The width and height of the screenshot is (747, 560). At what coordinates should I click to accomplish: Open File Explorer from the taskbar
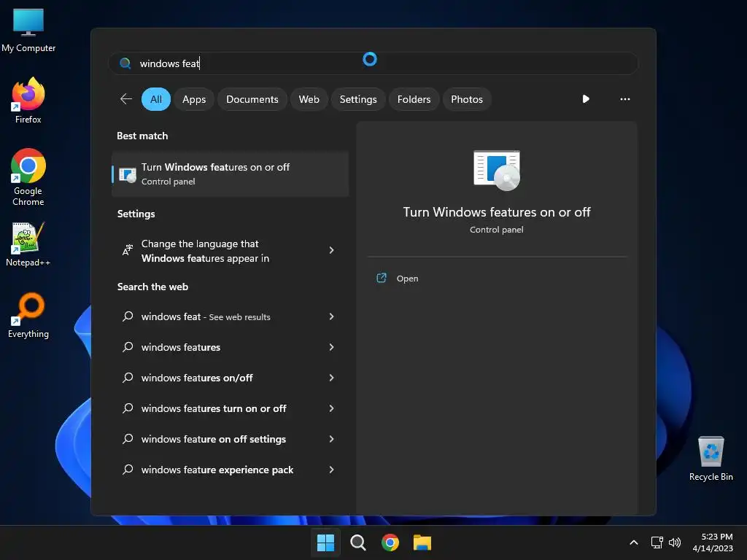pos(422,542)
